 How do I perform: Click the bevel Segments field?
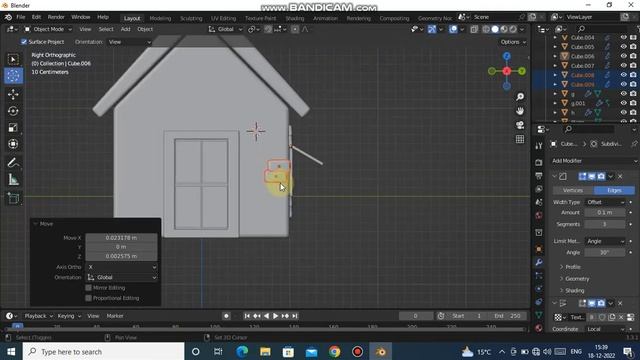click(605, 224)
